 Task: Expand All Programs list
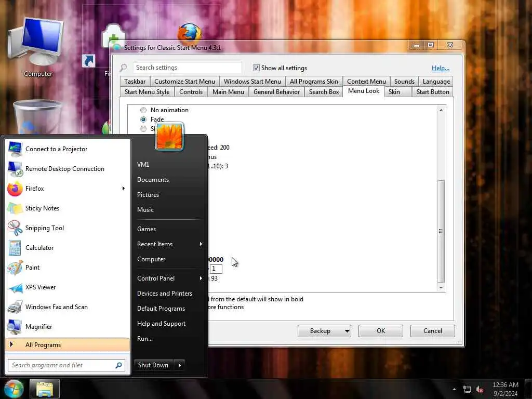68,345
